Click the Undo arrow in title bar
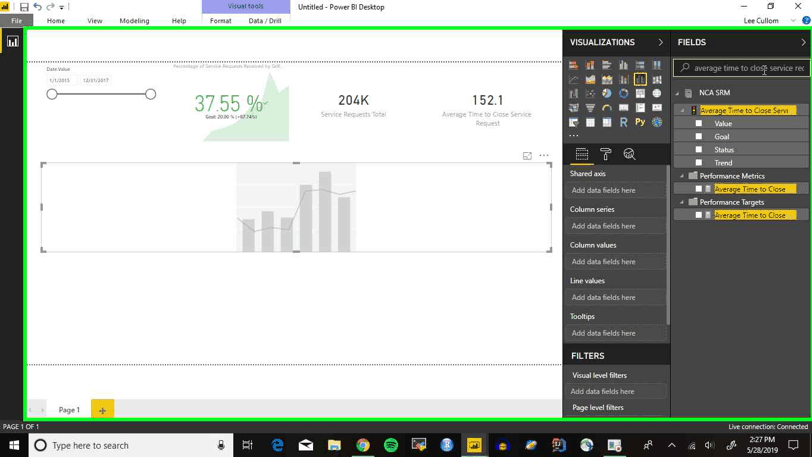The image size is (812, 458). 37,7
